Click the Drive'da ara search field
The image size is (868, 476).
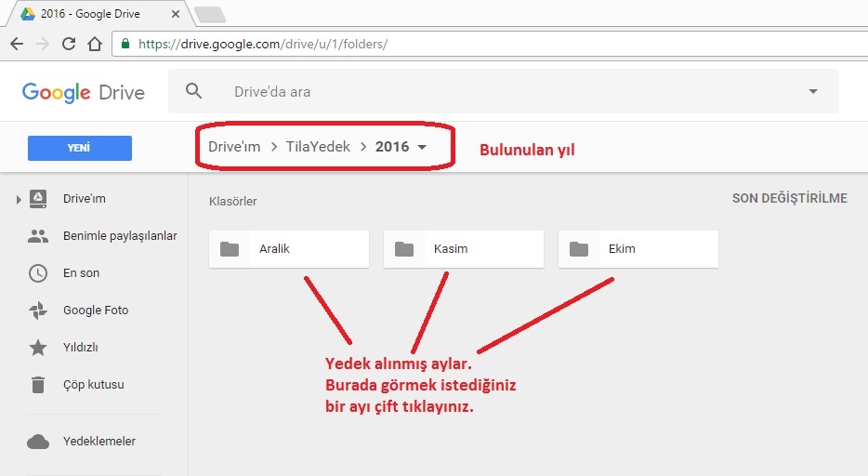tap(504, 91)
